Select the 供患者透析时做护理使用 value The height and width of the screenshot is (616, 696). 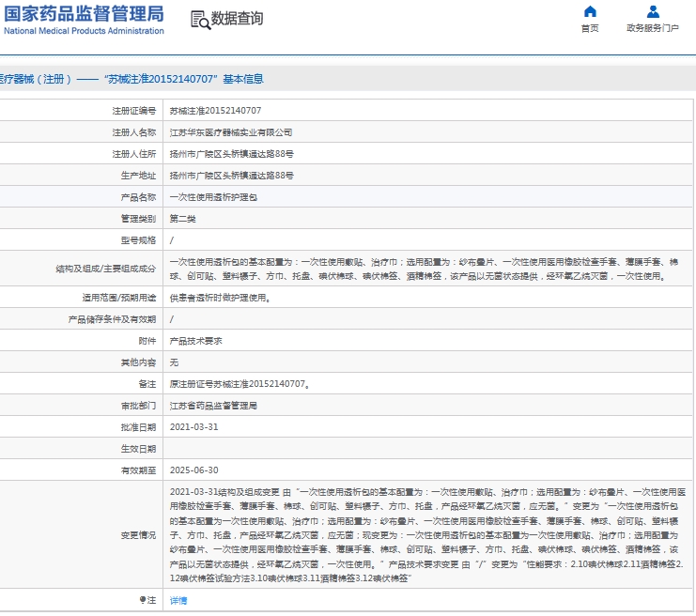click(220, 298)
